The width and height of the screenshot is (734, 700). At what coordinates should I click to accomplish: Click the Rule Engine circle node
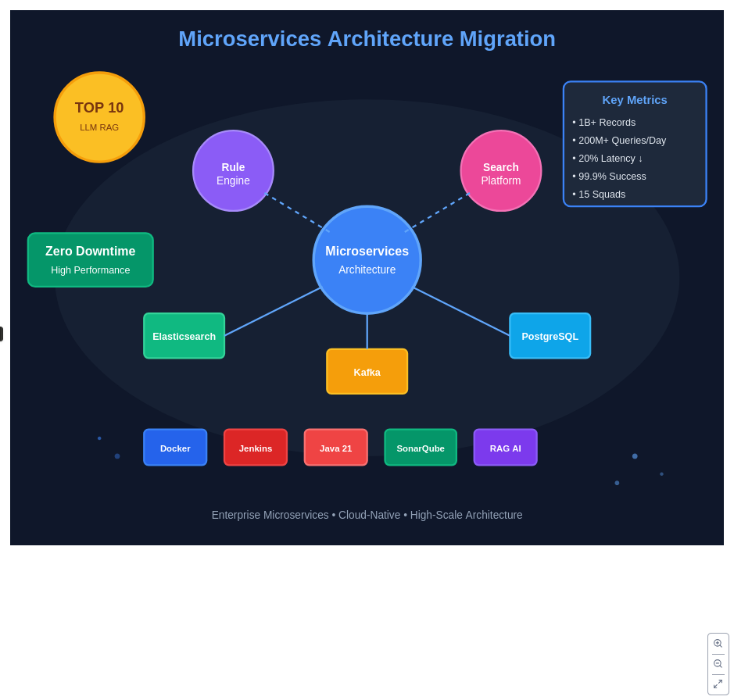pos(233,171)
